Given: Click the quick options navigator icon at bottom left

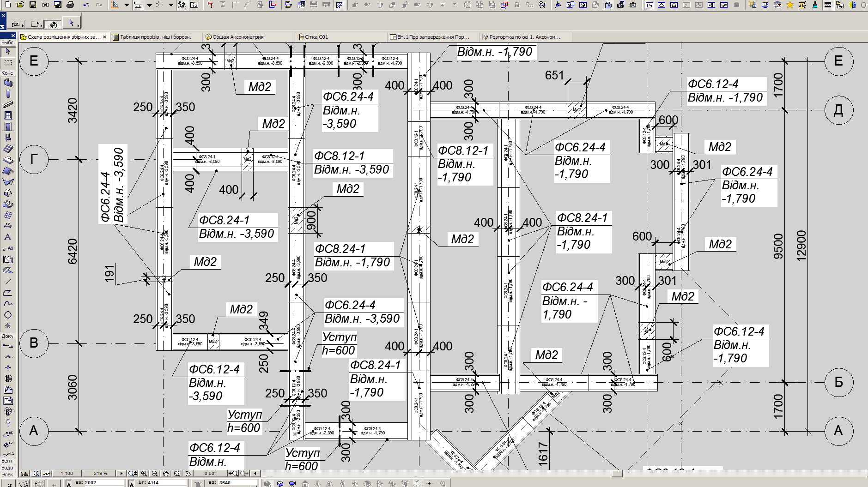Looking at the screenshot, I should click(x=24, y=474).
